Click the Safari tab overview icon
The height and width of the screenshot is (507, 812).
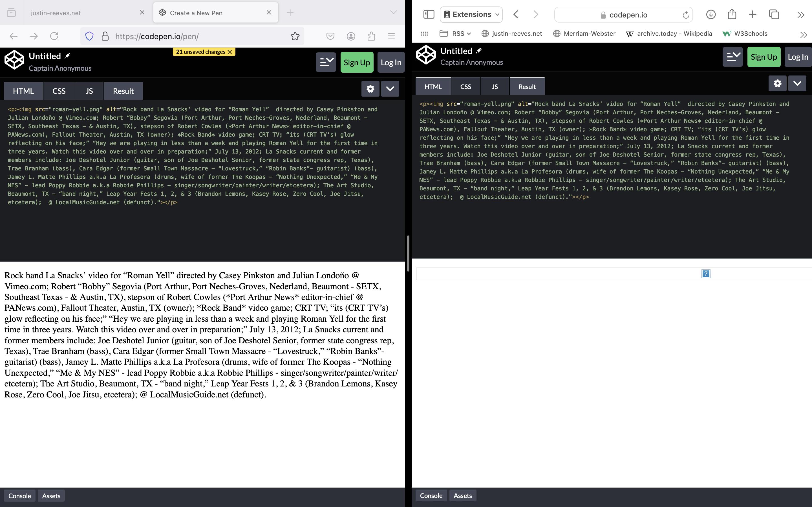point(774,14)
